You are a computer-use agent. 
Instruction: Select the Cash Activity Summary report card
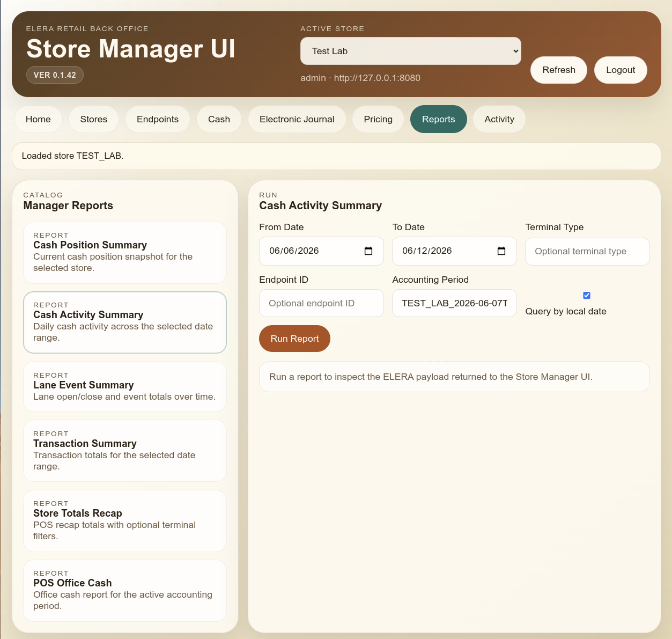[x=125, y=322]
